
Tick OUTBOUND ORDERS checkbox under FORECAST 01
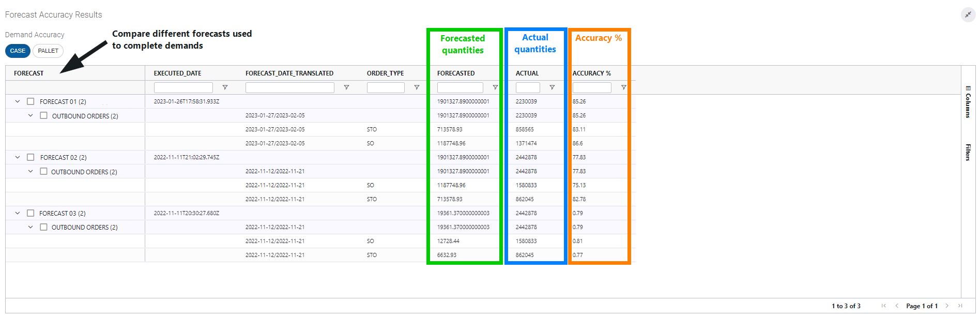(43, 115)
